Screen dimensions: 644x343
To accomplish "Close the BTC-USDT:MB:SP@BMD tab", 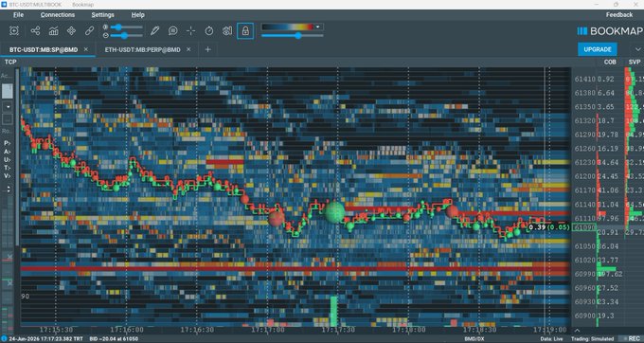I will (86, 49).
